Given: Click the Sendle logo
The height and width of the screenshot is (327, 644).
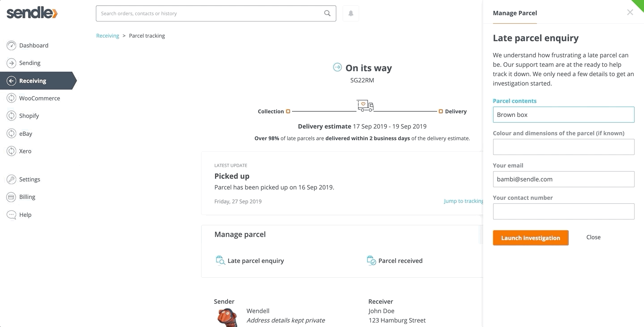Looking at the screenshot, I should (x=32, y=13).
